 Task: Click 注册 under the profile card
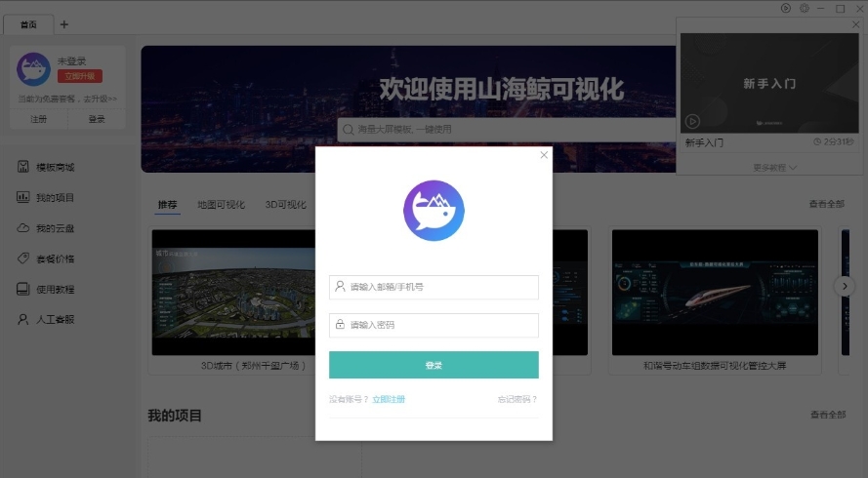(39, 119)
